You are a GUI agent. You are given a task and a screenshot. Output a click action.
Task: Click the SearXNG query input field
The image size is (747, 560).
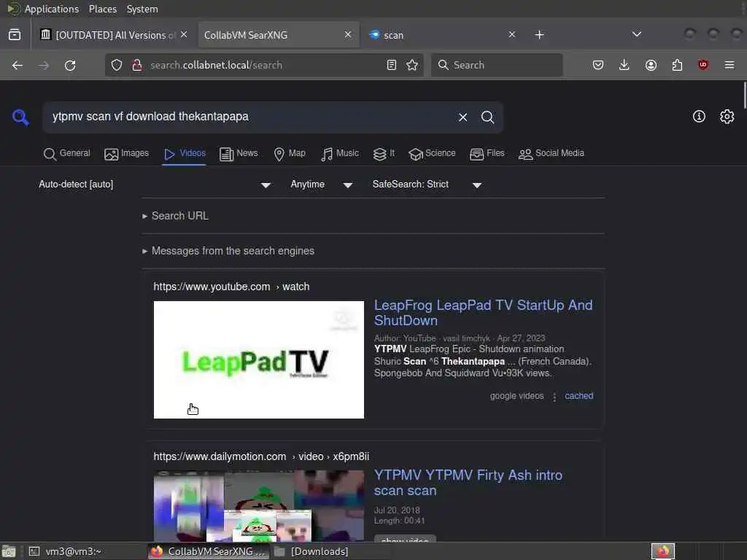250,117
